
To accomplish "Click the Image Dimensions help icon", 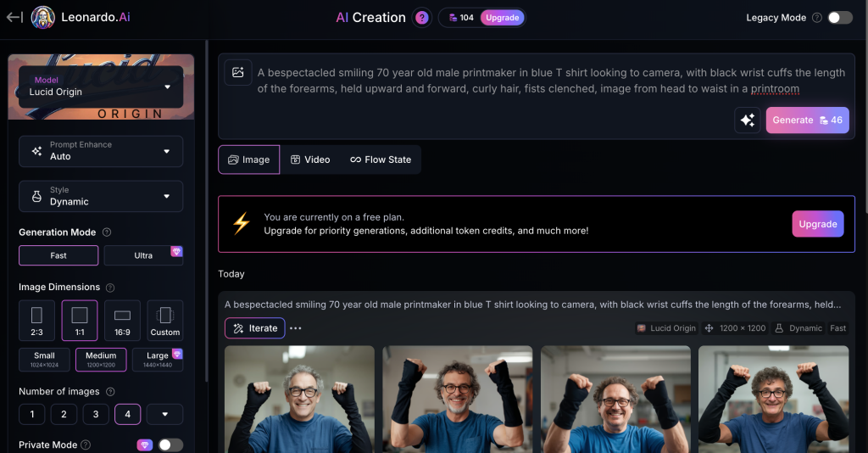I will [x=110, y=288].
